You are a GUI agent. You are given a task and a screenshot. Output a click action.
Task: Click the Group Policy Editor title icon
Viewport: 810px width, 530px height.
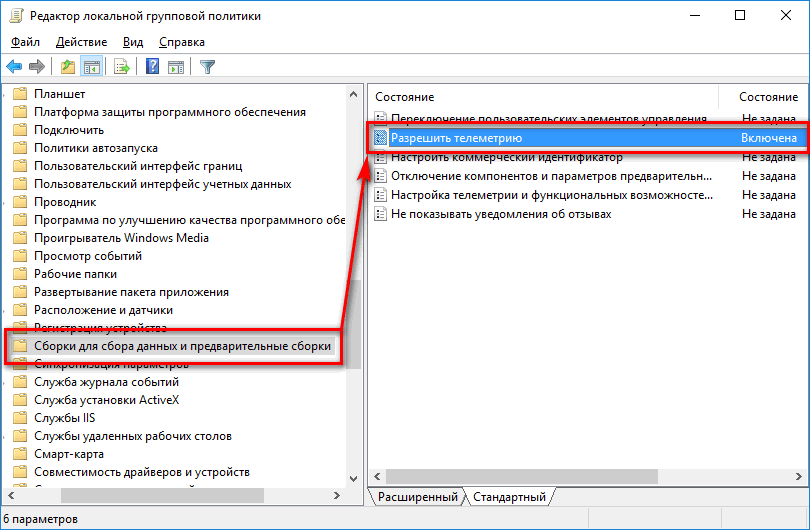click(x=16, y=15)
